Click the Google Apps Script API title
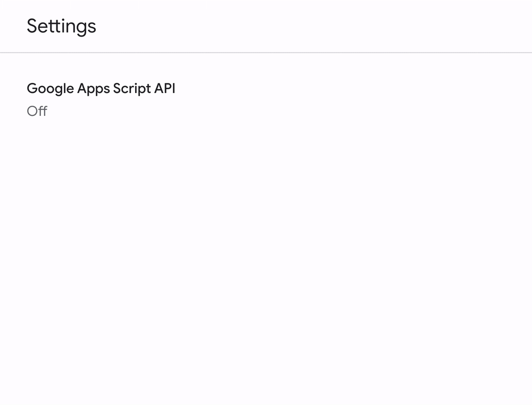The image size is (532, 405). pos(101,88)
